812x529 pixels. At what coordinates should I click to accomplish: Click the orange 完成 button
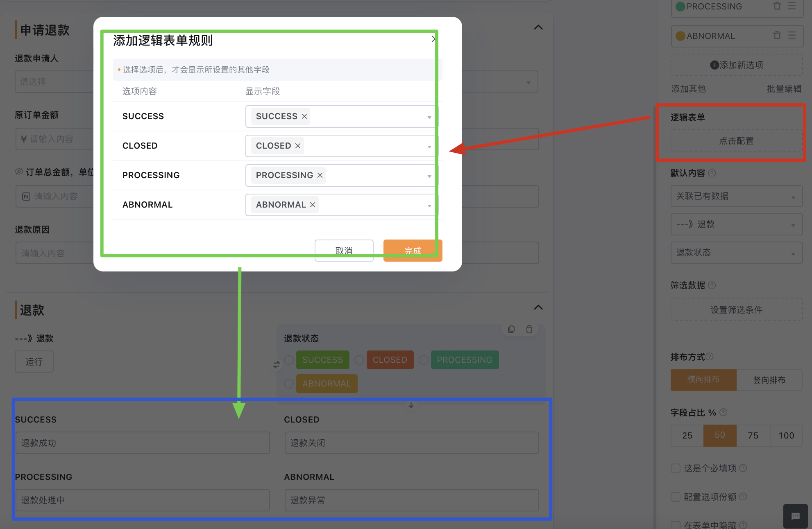tap(413, 250)
